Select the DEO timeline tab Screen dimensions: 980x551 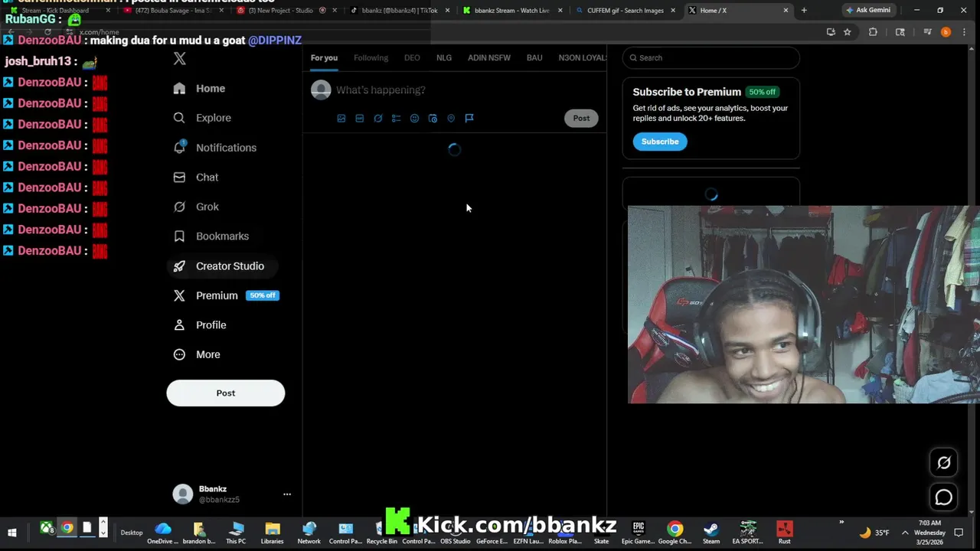click(412, 57)
